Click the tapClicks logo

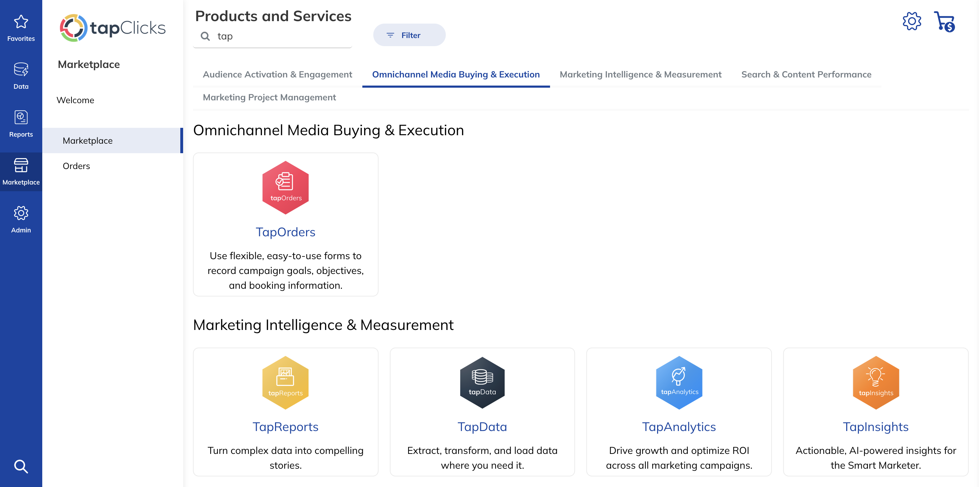point(113,28)
